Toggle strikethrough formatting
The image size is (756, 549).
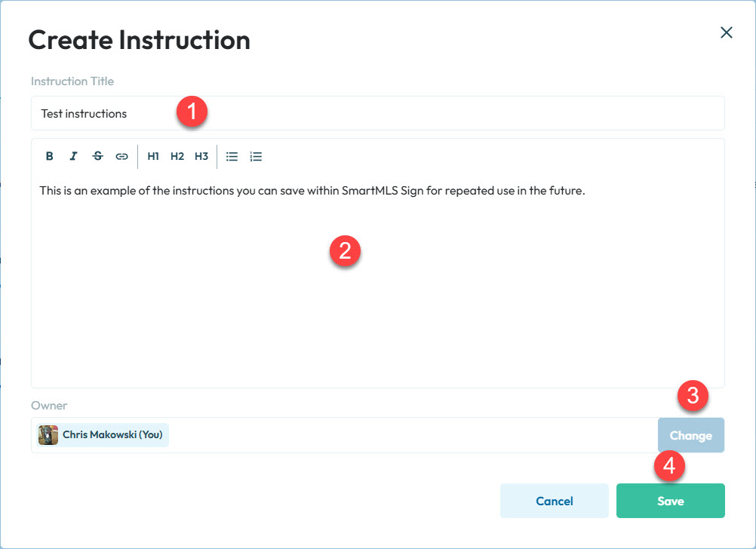(97, 157)
